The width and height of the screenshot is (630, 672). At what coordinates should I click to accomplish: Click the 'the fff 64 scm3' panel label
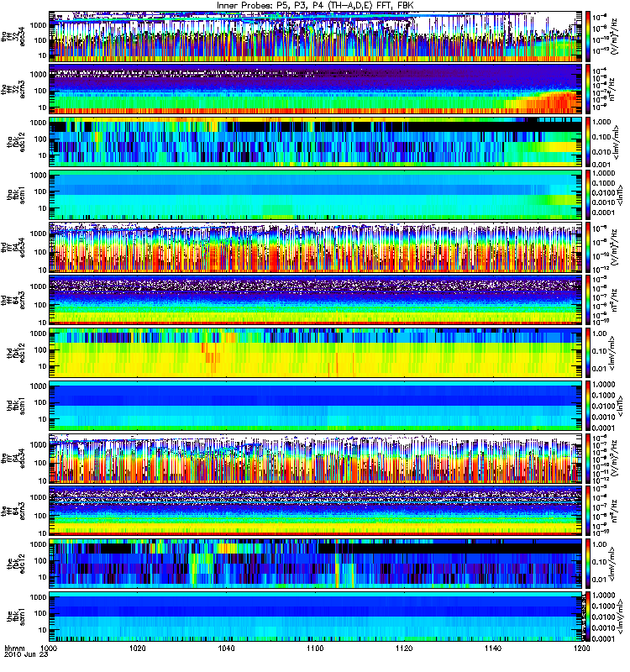(13, 511)
